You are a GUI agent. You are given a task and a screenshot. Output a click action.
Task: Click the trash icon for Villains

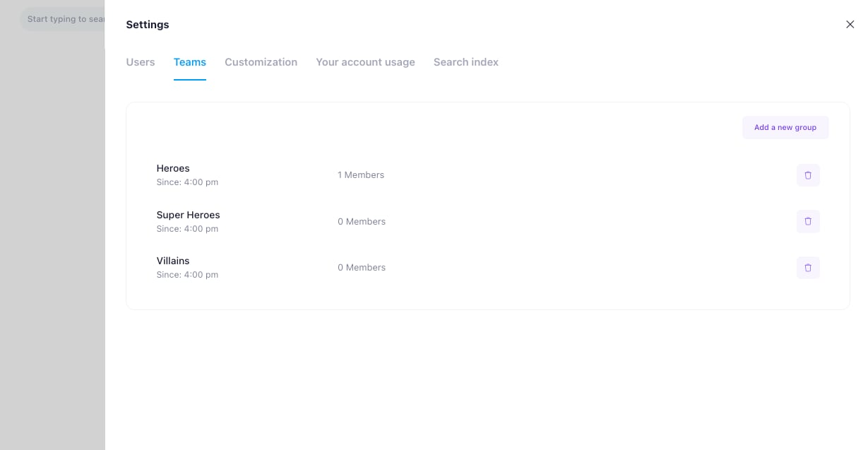click(x=808, y=268)
